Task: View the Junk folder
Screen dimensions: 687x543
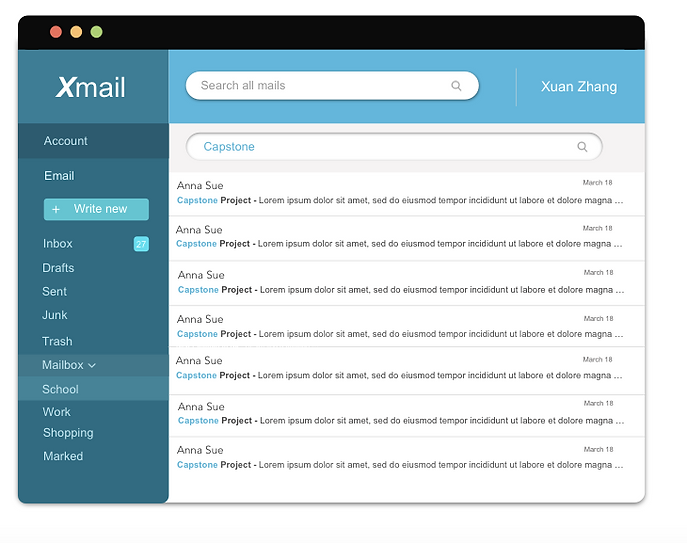Action: (55, 315)
